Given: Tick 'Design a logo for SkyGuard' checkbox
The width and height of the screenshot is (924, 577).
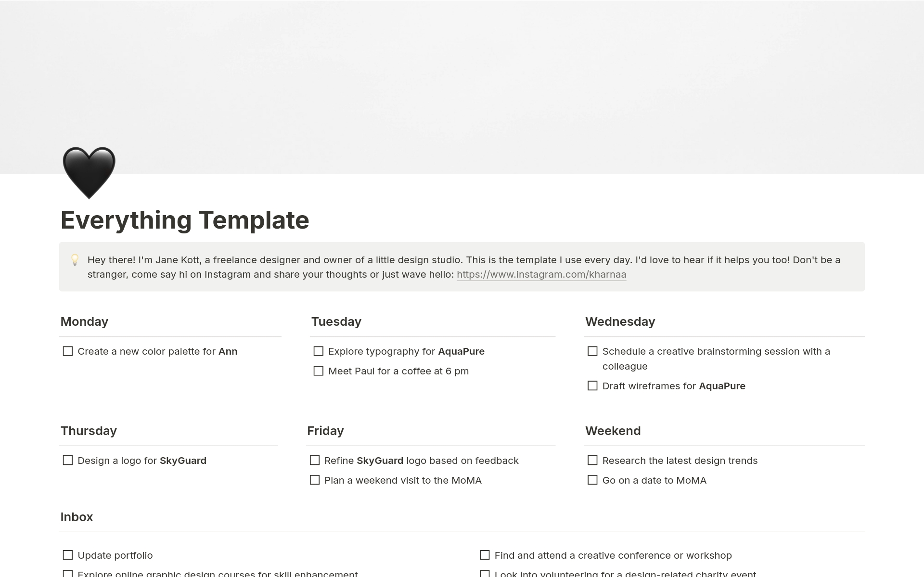Looking at the screenshot, I should point(68,461).
